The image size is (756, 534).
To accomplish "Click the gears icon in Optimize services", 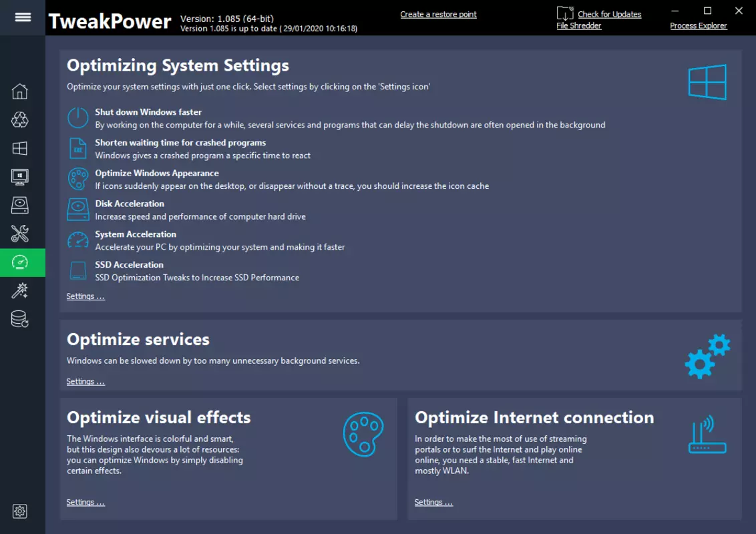I will point(707,356).
